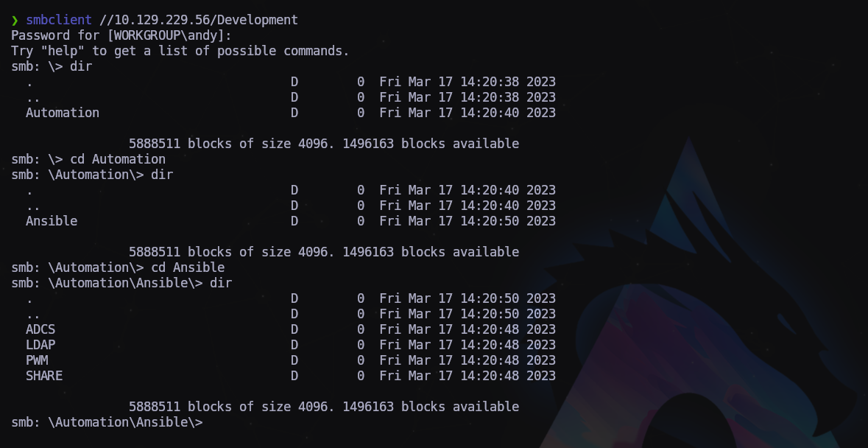
Task: Select the ADCS directory entry
Action: tap(40, 329)
